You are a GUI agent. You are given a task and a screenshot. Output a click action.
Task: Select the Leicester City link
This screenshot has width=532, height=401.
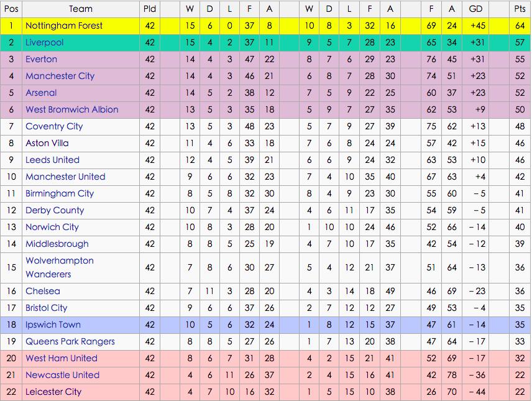pos(53,392)
